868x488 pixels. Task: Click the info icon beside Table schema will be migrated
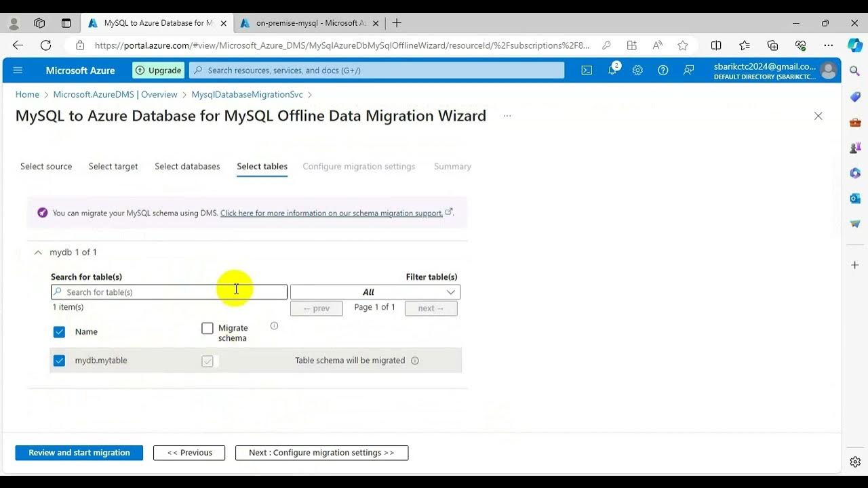point(415,361)
